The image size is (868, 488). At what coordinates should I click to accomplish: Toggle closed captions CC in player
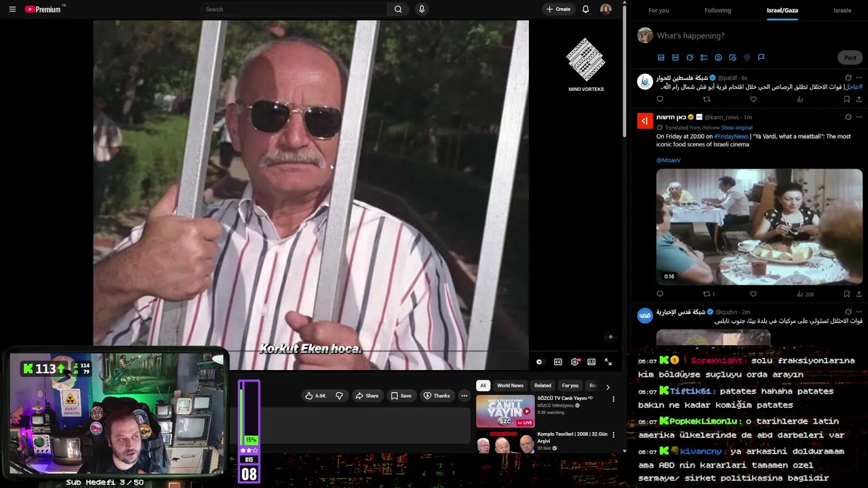point(557,362)
